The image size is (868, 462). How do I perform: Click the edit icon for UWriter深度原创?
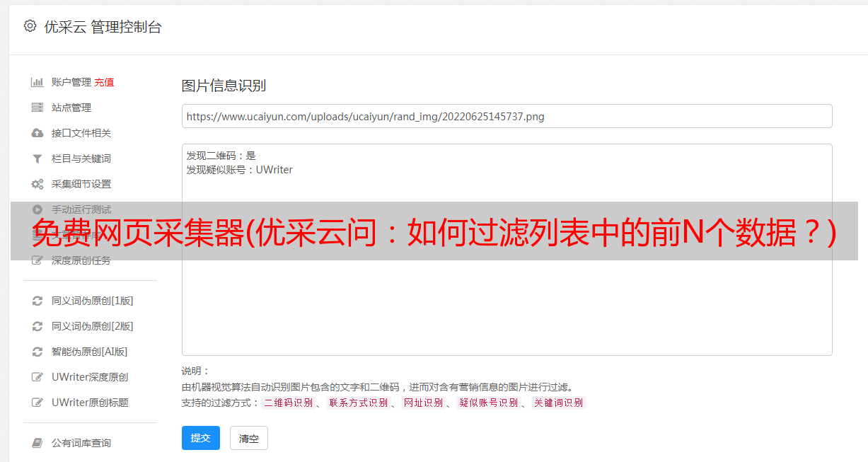tap(37, 377)
